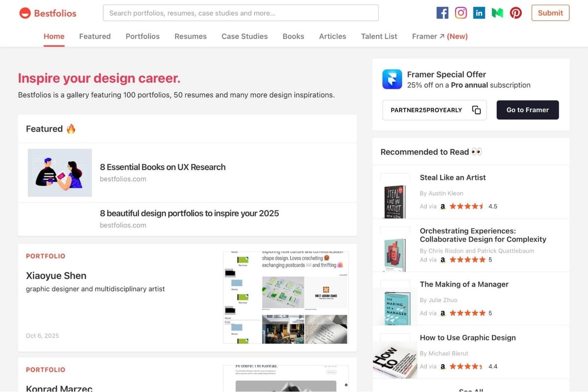Open the Xiaoyue Shen portfolio

pyautogui.click(x=55, y=275)
